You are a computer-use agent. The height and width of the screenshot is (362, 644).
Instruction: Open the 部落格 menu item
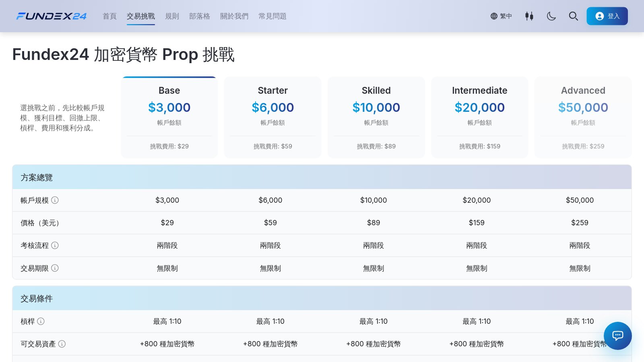[x=200, y=16]
